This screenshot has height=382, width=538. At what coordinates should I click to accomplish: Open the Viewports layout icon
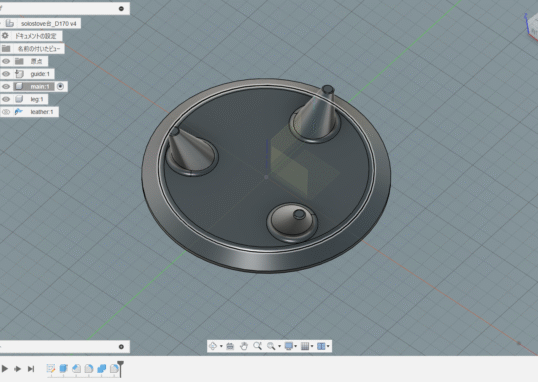click(321, 346)
